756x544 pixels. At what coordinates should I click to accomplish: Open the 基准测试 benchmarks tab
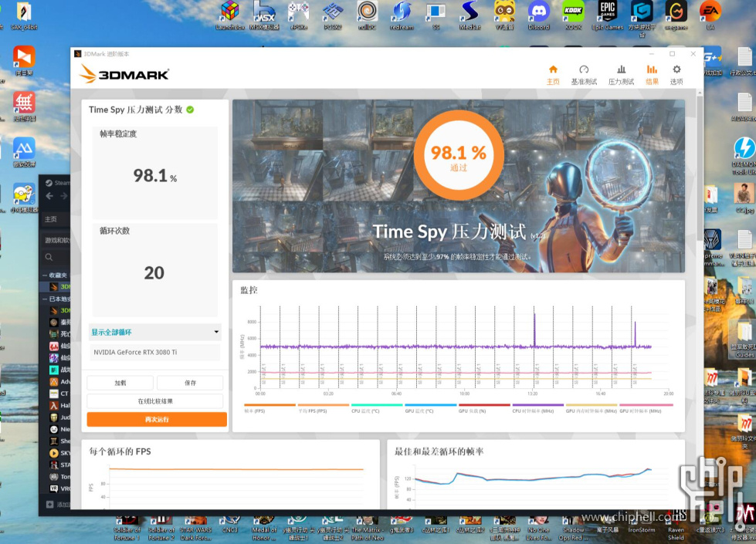point(584,75)
